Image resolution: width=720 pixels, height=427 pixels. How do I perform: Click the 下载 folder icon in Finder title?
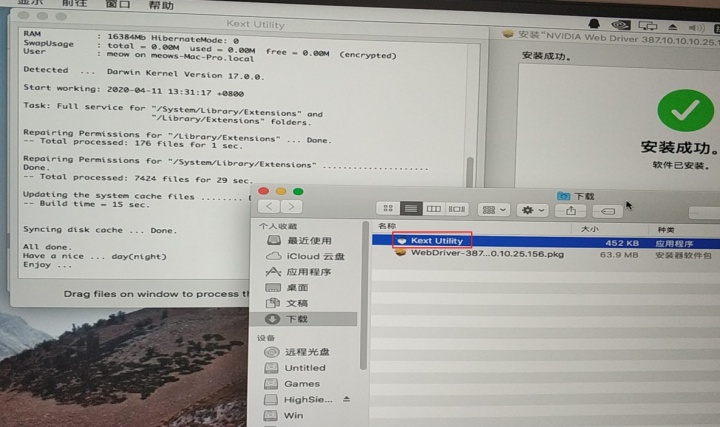(x=563, y=196)
